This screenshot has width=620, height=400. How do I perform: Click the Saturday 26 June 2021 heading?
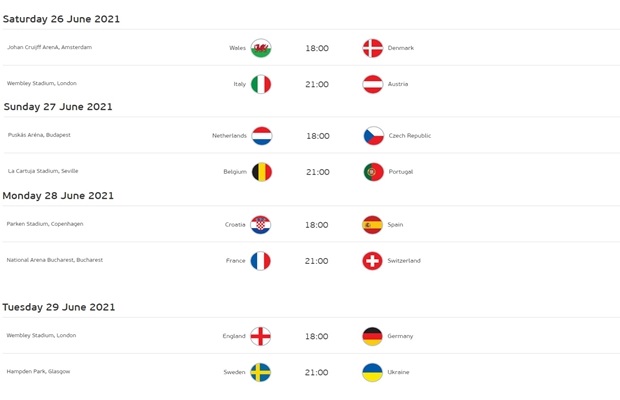[61, 19]
